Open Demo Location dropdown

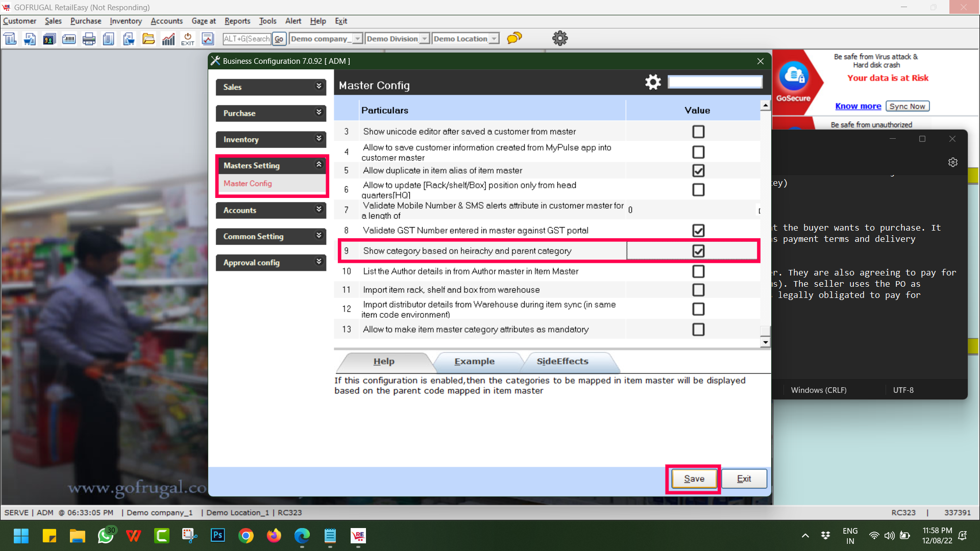point(494,39)
